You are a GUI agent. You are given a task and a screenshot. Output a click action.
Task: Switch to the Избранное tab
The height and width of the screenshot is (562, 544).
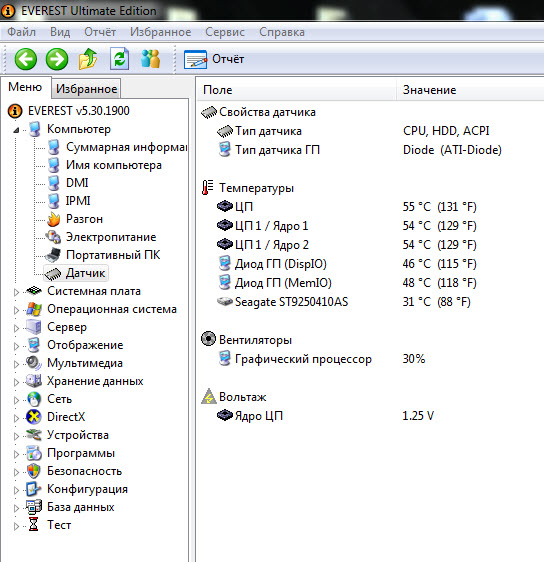point(86,89)
